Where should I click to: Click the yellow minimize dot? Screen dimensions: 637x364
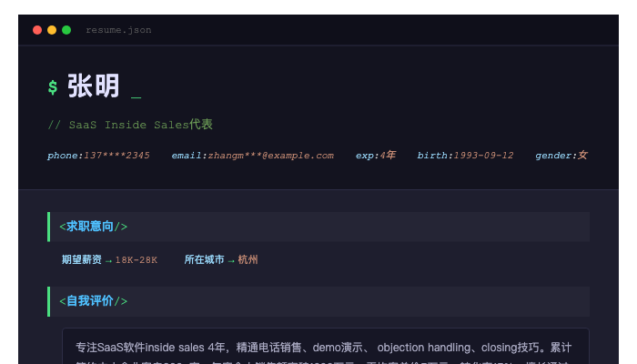coord(52,30)
